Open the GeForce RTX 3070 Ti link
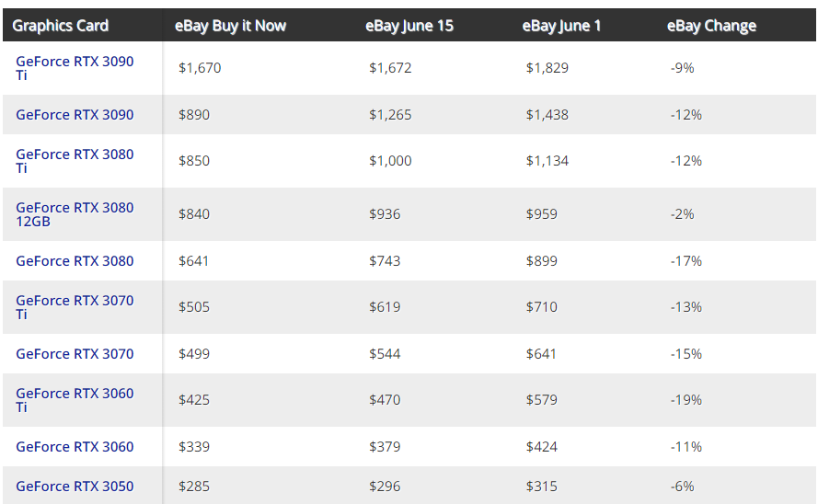Screen dimensions: 818x504 75,307
